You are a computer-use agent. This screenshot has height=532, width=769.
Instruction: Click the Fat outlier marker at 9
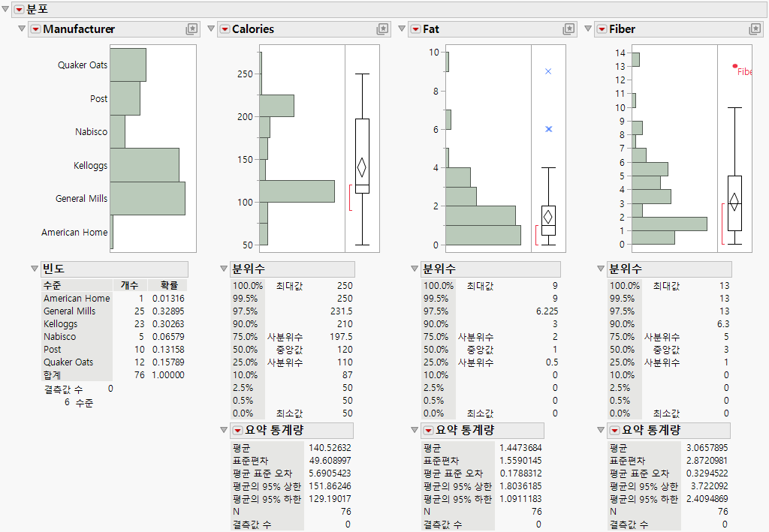pos(548,71)
